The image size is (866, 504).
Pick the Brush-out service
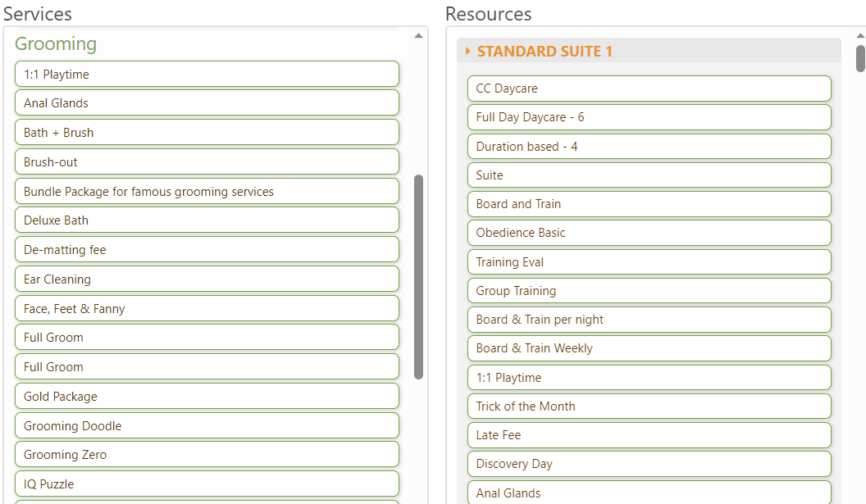coord(207,161)
